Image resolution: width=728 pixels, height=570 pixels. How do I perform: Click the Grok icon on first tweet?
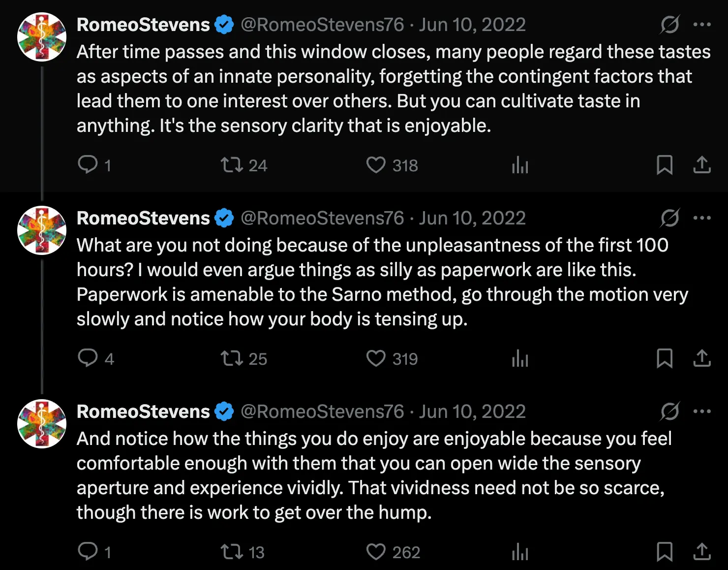[670, 25]
